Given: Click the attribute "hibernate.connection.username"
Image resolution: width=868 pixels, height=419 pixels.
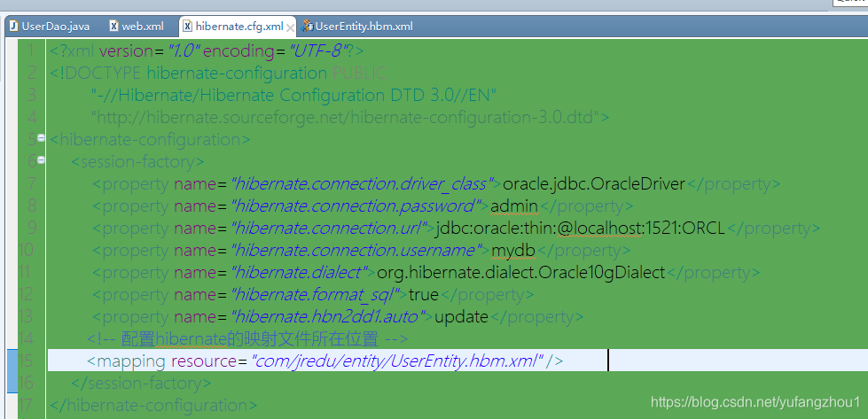Looking at the screenshot, I should click(356, 251).
